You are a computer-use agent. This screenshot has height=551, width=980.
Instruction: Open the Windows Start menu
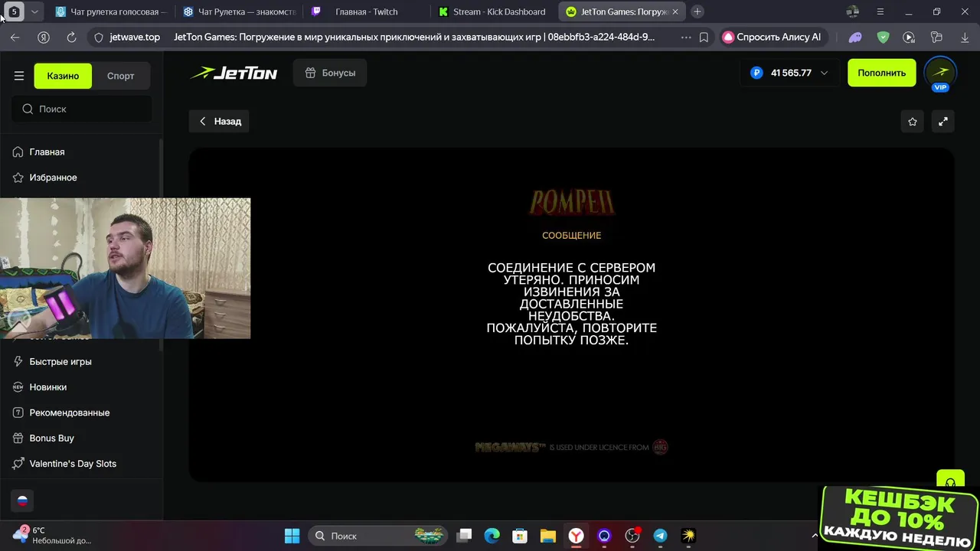click(292, 536)
